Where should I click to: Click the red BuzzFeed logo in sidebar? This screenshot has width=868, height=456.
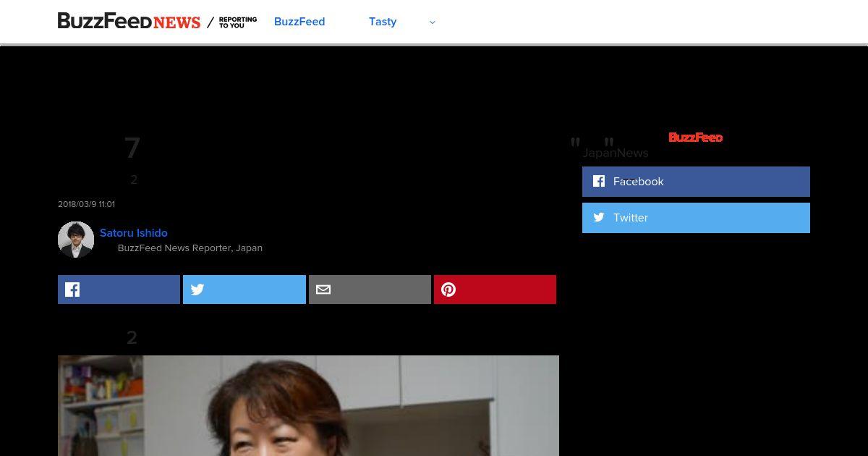click(x=695, y=138)
